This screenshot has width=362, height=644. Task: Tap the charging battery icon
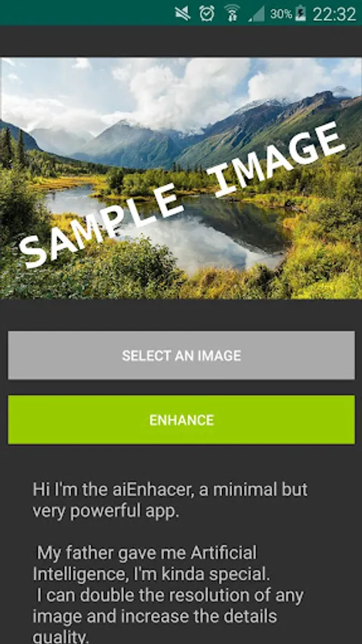[300, 14]
